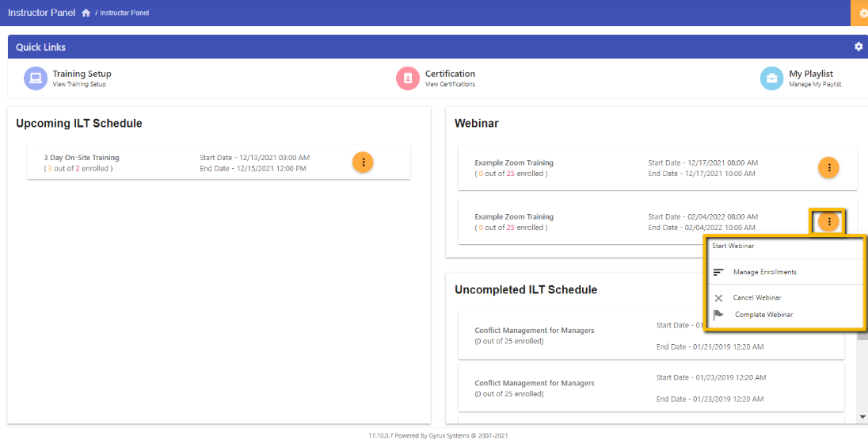The width and height of the screenshot is (868, 440).
Task: Click Start Date 12/13/2021 03:00 AM text
Action: 255,158
